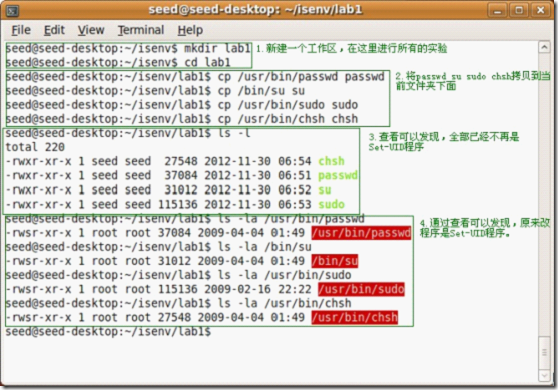This screenshot has width=558, height=390.
Task: Click the green sudo file name
Action: coord(331,204)
